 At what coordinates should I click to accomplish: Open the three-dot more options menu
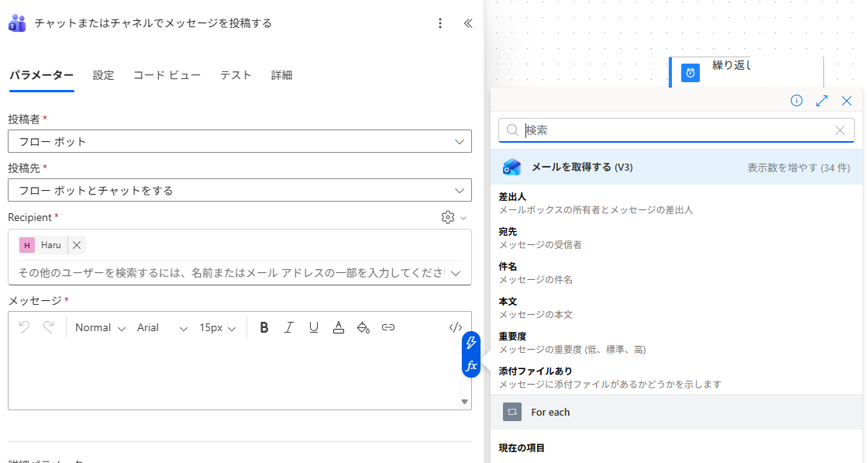tap(440, 23)
